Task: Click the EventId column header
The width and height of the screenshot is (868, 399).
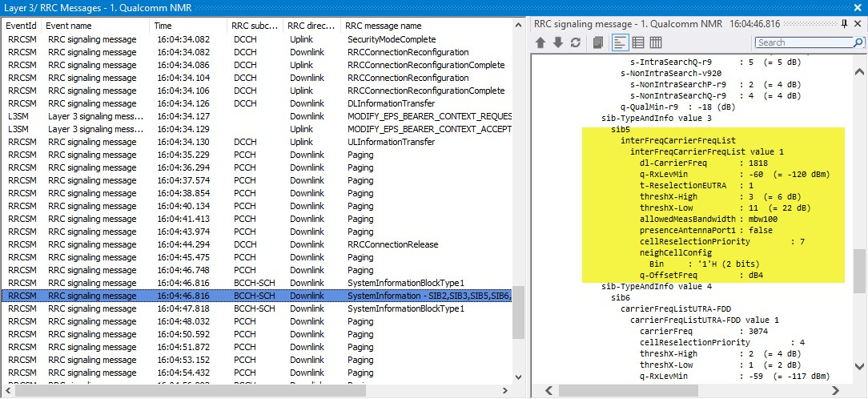Action: tap(22, 26)
